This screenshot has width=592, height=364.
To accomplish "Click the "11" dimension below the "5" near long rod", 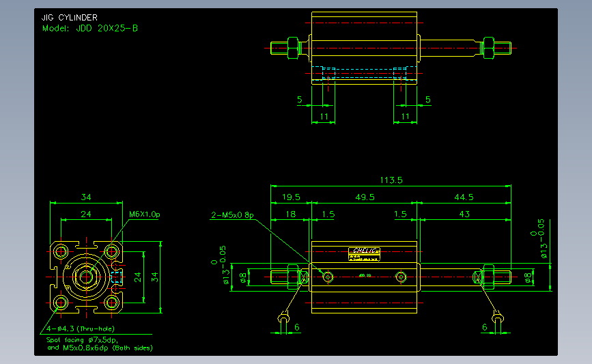I will point(405,117).
